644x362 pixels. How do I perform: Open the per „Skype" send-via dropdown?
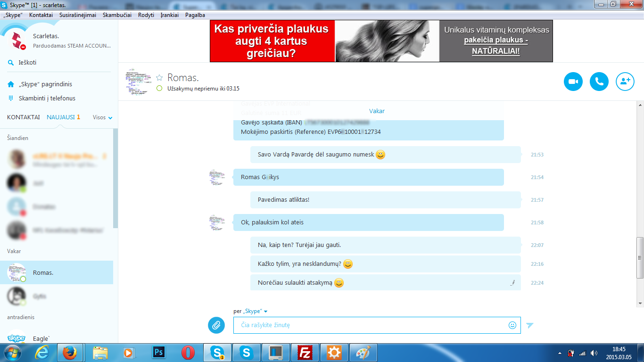pos(250,312)
